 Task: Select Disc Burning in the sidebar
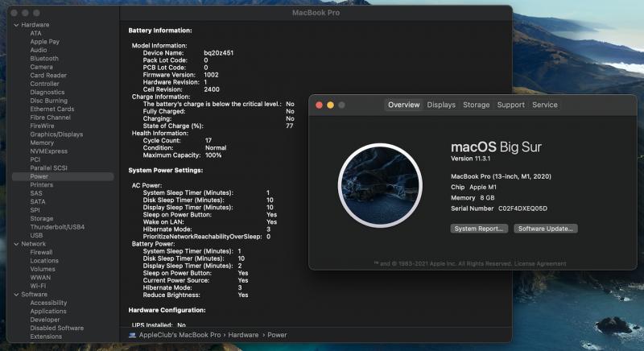click(x=48, y=101)
